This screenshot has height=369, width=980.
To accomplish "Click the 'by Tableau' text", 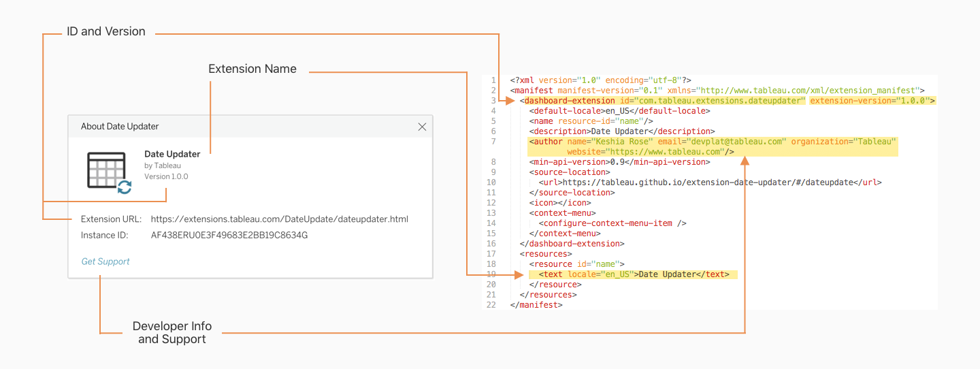I will (163, 165).
